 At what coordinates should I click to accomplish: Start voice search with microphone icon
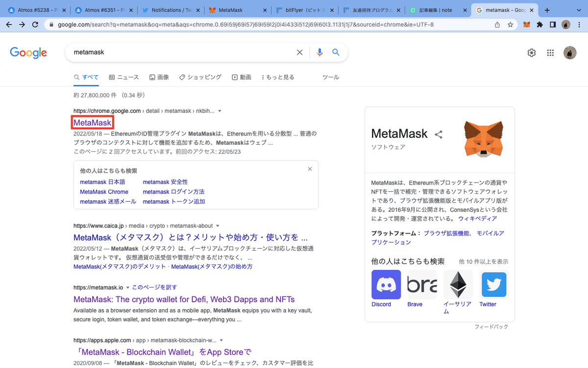click(320, 52)
